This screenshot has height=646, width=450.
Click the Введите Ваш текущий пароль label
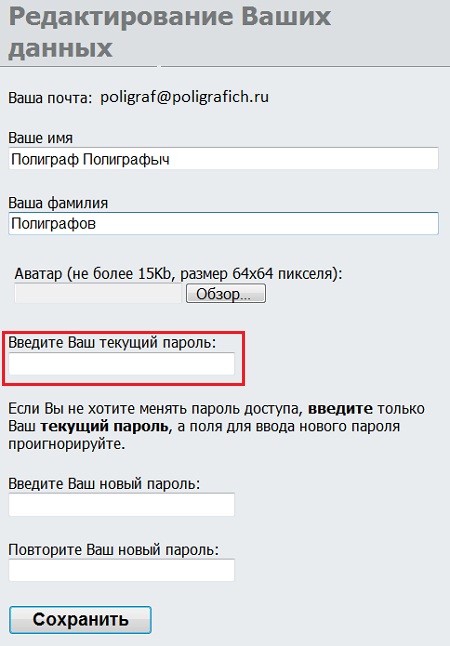point(112,342)
